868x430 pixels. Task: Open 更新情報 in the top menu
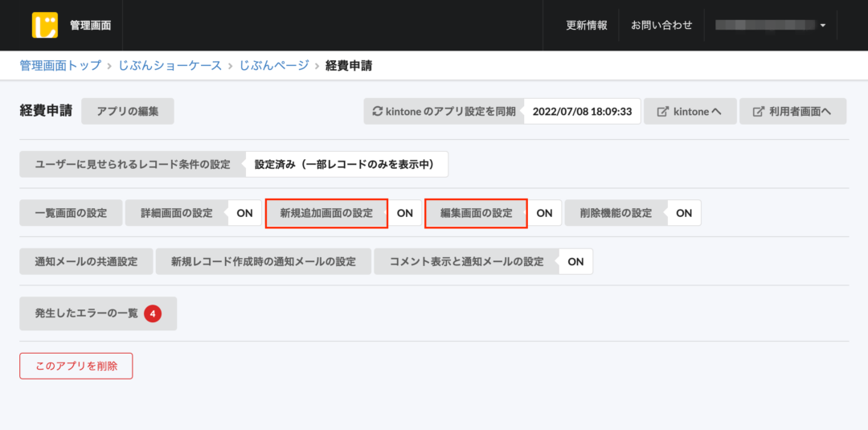tap(587, 25)
